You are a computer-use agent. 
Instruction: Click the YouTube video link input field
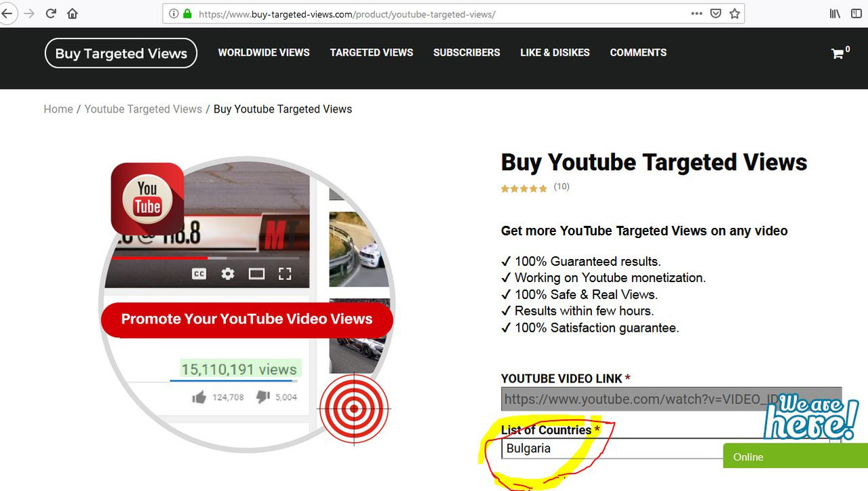pyautogui.click(x=671, y=399)
